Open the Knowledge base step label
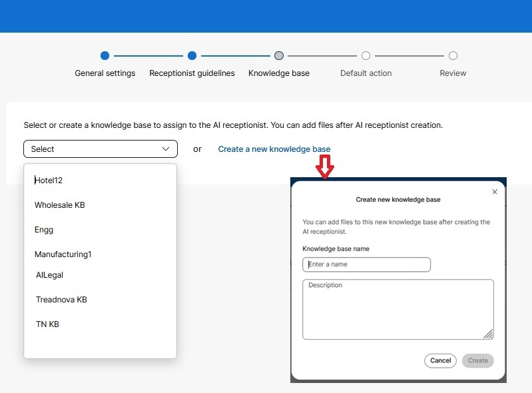Viewport: 532px width, 393px height. 279,73
